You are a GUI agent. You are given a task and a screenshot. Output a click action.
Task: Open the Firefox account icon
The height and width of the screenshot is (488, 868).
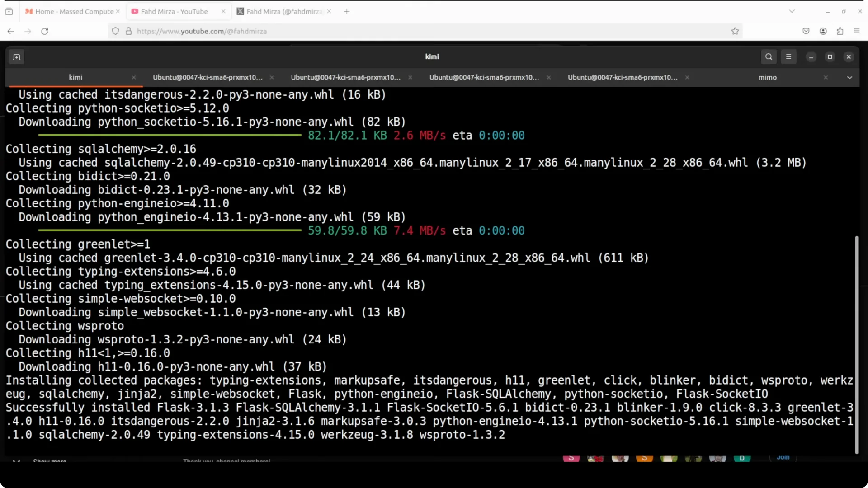(x=823, y=31)
